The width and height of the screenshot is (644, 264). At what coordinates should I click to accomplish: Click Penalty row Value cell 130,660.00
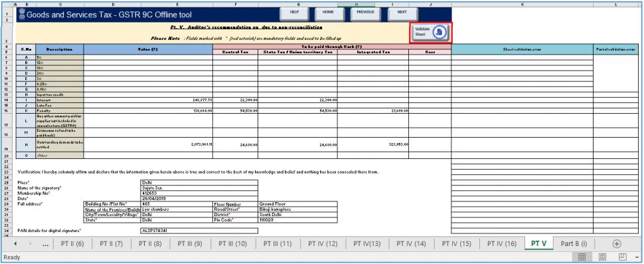(148, 110)
